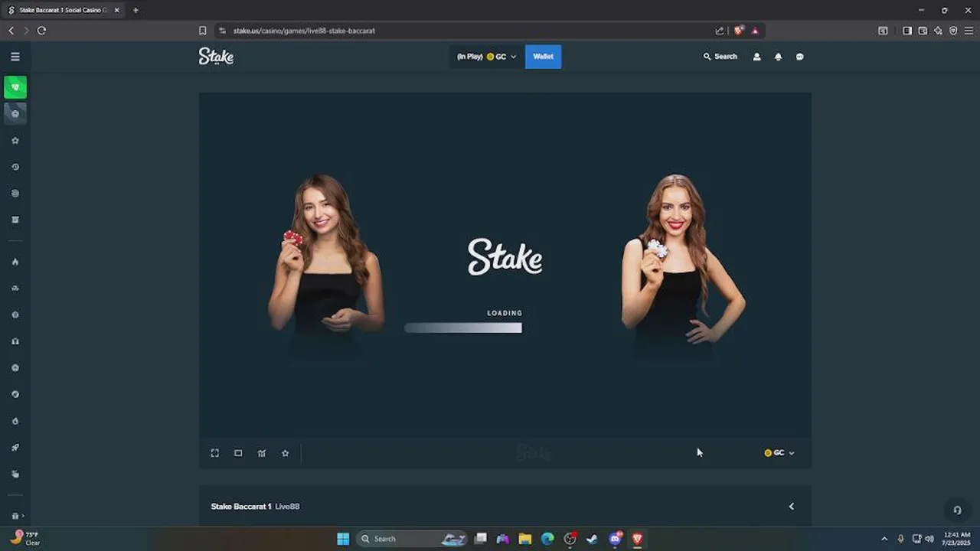This screenshot has width=980, height=551.
Task: Open the live support headset button
Action: pyautogui.click(x=956, y=510)
